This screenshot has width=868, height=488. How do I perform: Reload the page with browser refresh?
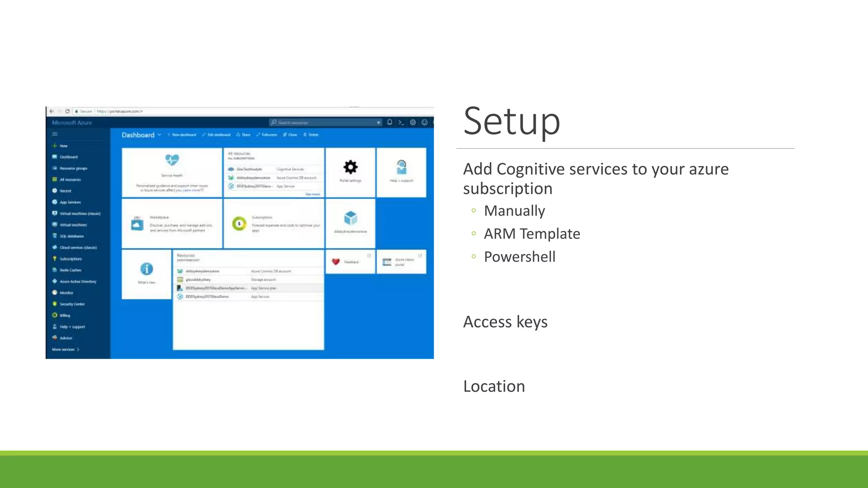pyautogui.click(x=67, y=111)
